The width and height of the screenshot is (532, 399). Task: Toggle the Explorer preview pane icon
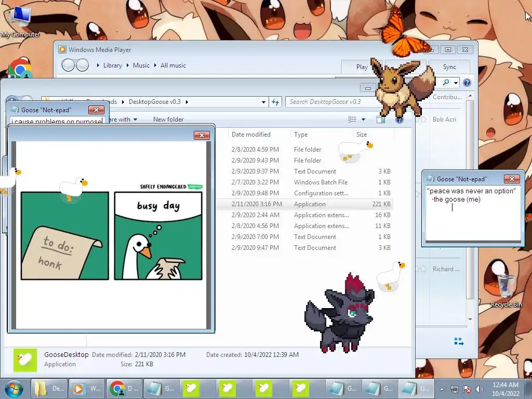381,119
